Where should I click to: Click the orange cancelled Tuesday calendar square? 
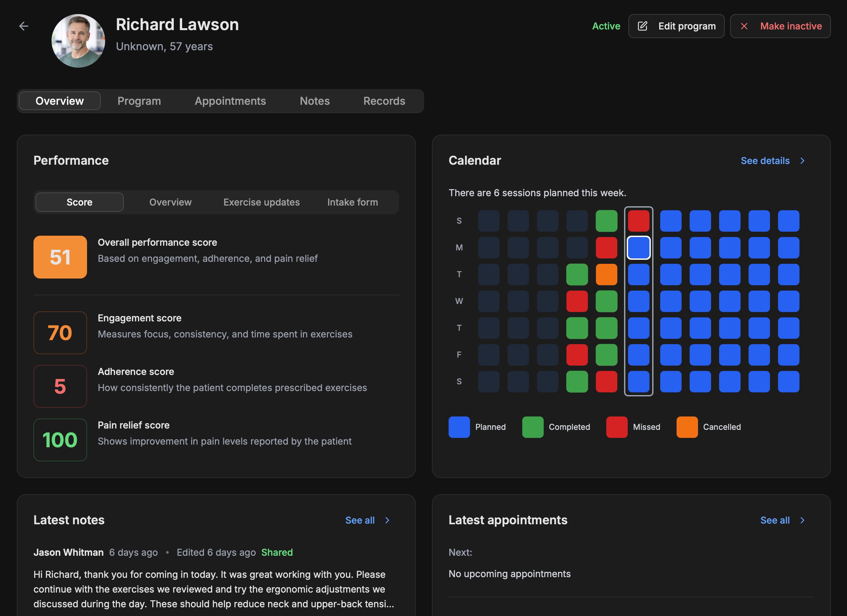click(x=606, y=275)
